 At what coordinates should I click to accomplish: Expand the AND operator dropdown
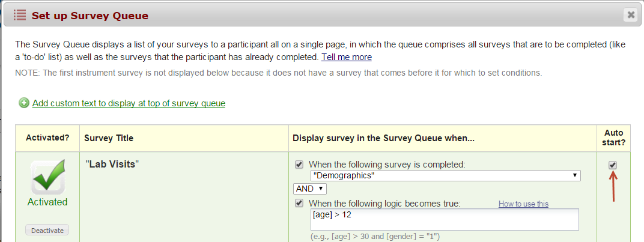pyautogui.click(x=309, y=189)
